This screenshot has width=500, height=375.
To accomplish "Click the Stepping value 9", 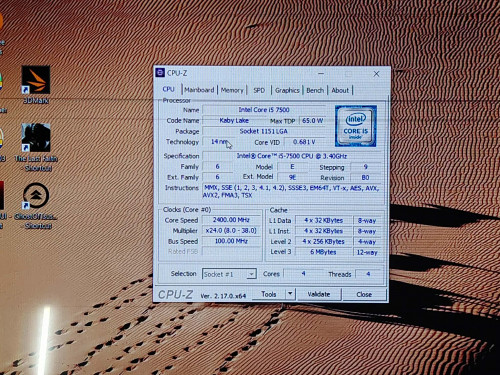I will point(366,167).
